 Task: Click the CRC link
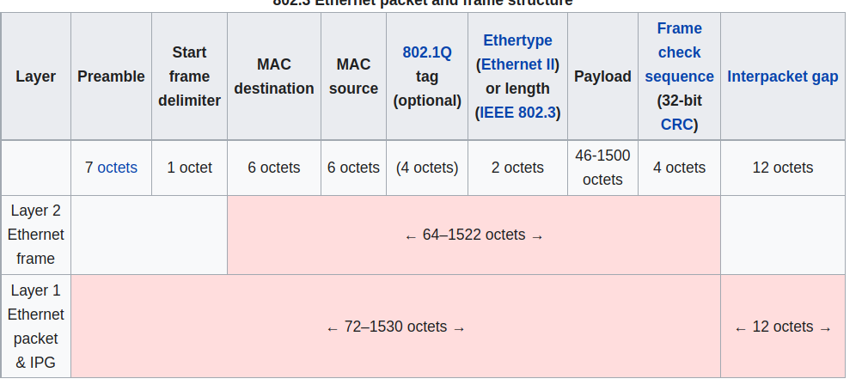click(x=676, y=125)
